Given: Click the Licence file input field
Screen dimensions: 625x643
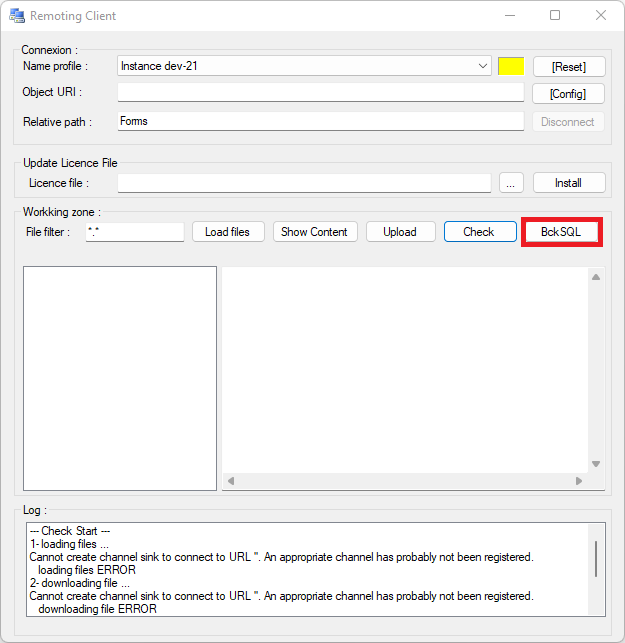Looking at the screenshot, I should [304, 183].
